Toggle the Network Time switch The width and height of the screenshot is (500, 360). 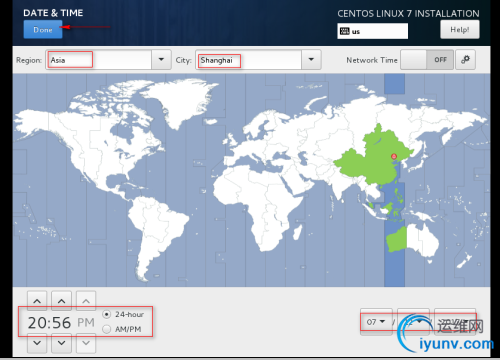[x=427, y=60]
